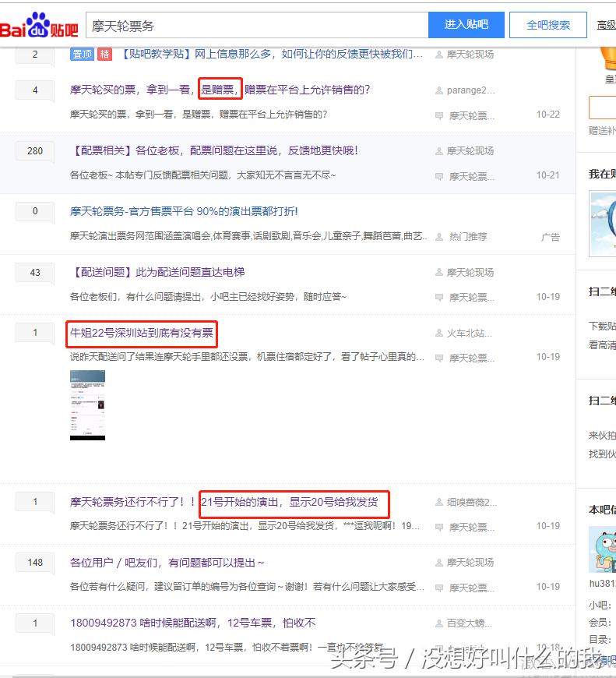Image resolution: width=616 pixels, height=678 pixels.
Task: Click the hot-air balloon image in sidebar
Action: click(x=603, y=224)
